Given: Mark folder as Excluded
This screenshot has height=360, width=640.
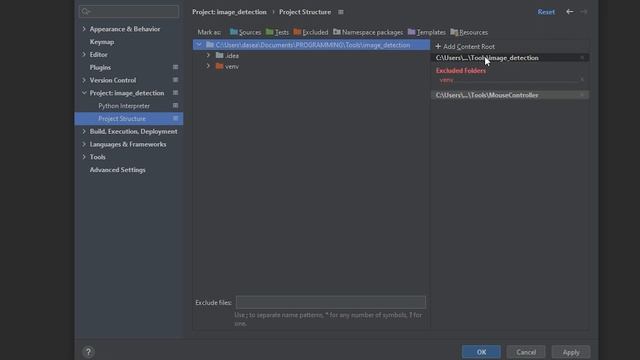Looking at the screenshot, I should pos(311,32).
